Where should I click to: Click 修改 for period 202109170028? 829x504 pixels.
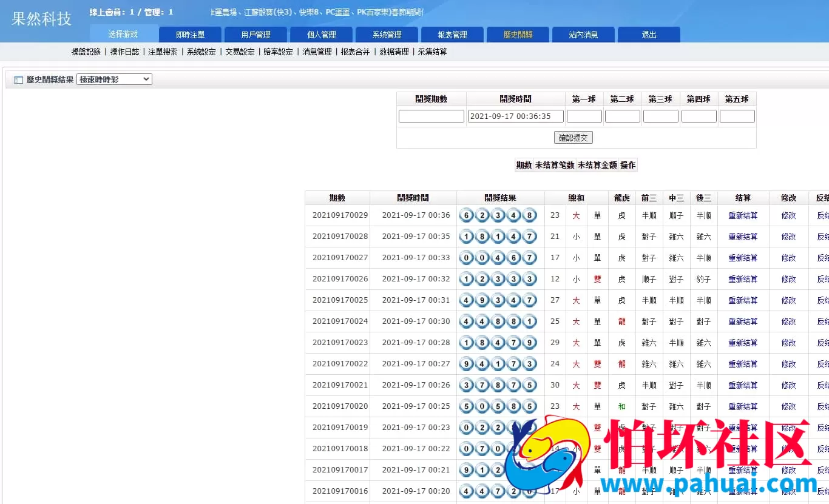coord(788,237)
